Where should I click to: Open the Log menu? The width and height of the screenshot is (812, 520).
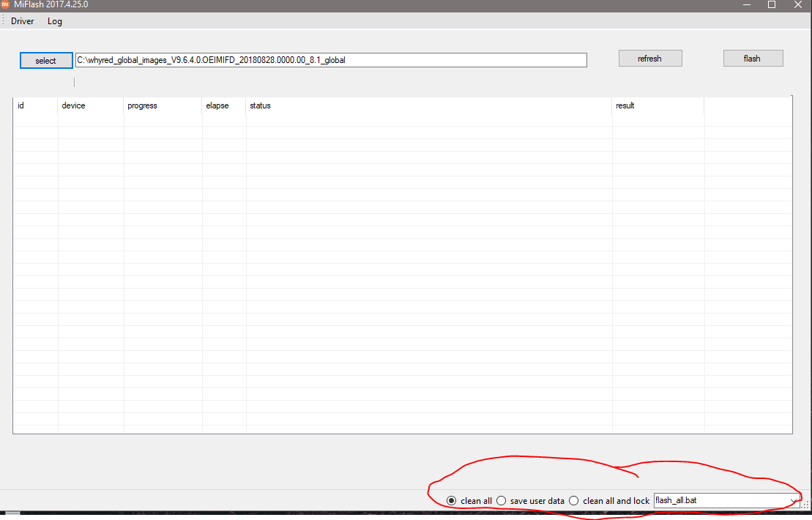(55, 21)
